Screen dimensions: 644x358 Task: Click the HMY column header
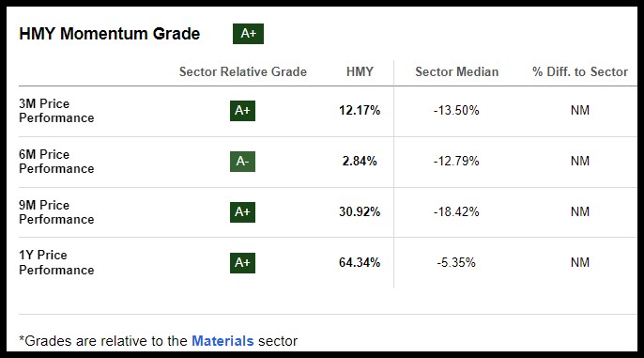pyautogui.click(x=360, y=72)
